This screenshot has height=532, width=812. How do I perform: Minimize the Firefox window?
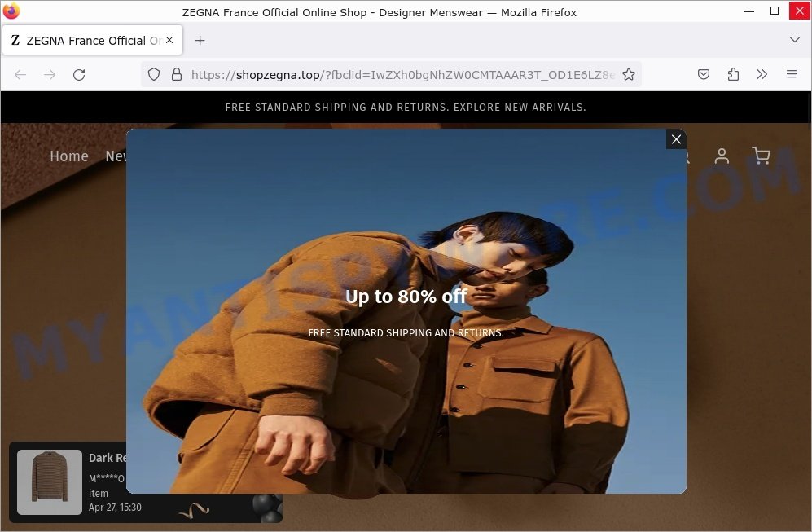point(748,11)
